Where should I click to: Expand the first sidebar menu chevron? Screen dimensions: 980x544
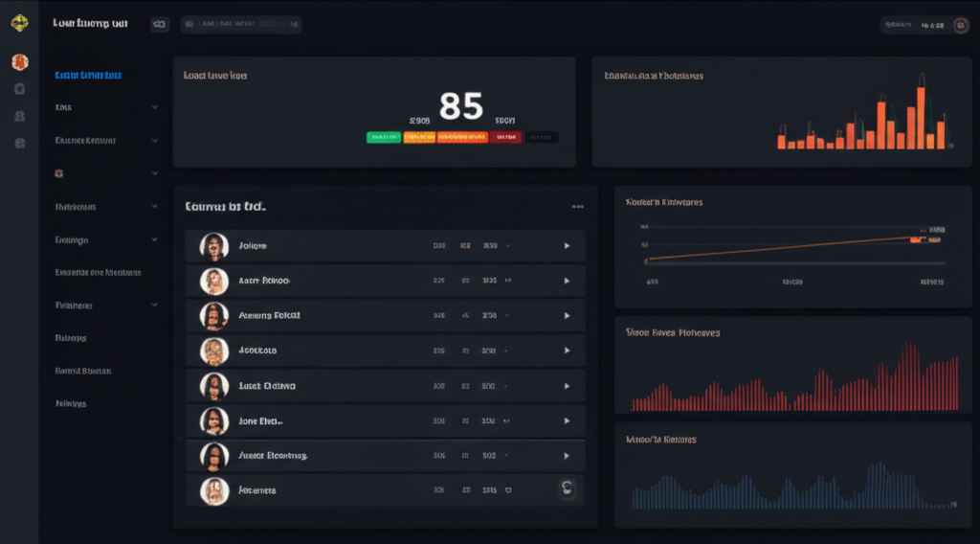pos(154,107)
